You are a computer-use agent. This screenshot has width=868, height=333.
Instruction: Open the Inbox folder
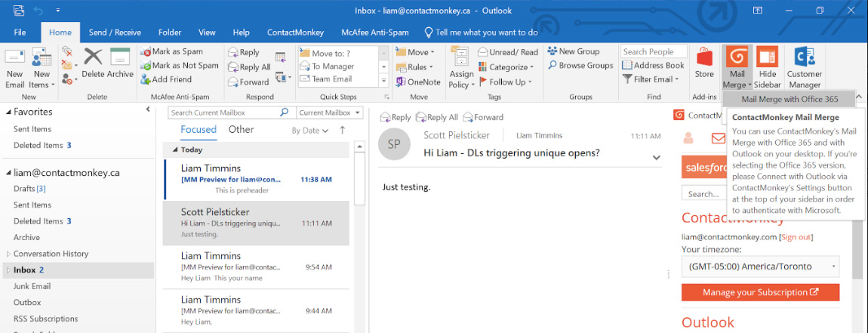(78, 270)
